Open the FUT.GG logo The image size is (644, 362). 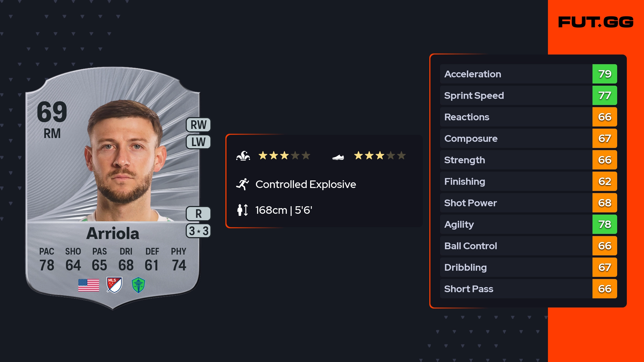point(596,22)
